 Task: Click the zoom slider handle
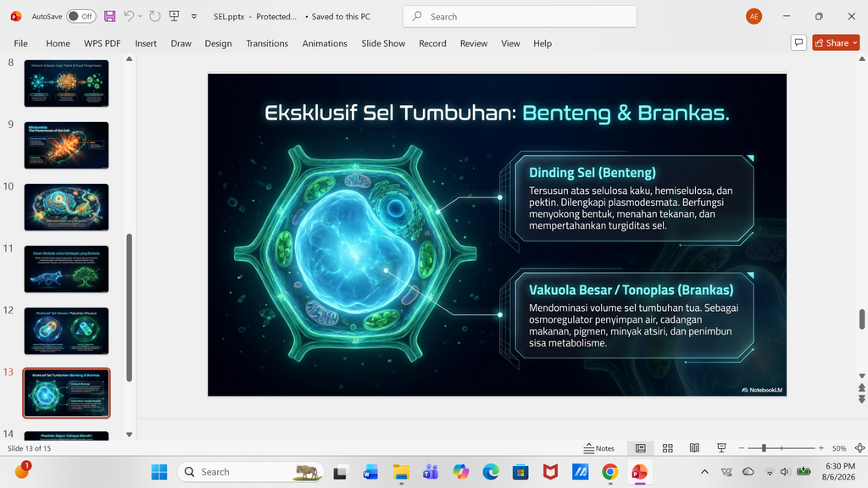764,448
